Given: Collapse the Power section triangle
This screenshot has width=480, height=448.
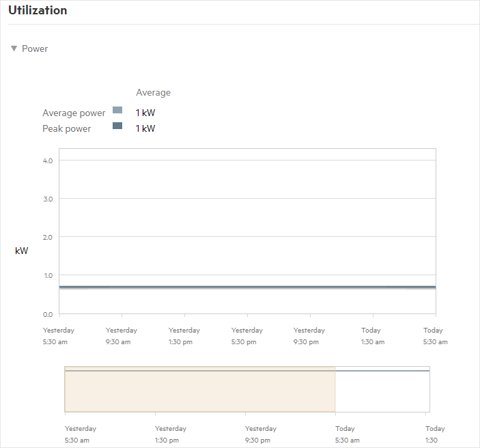Looking at the screenshot, I should pos(14,48).
